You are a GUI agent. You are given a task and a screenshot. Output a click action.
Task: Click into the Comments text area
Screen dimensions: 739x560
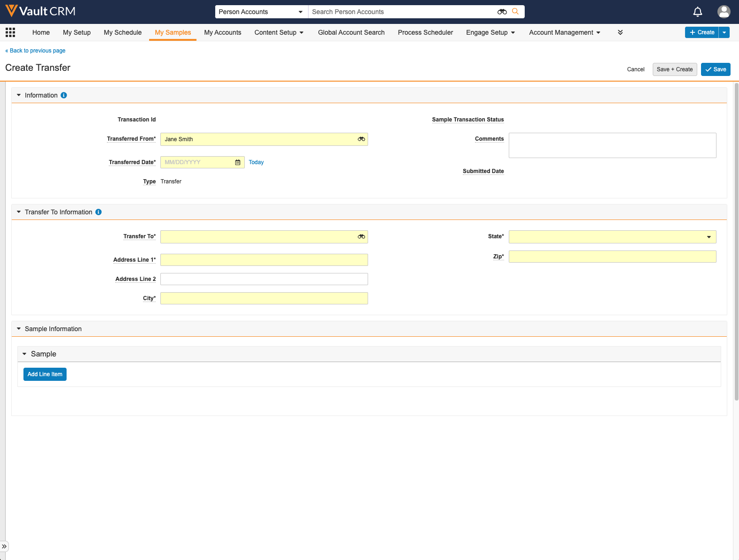pos(612,145)
